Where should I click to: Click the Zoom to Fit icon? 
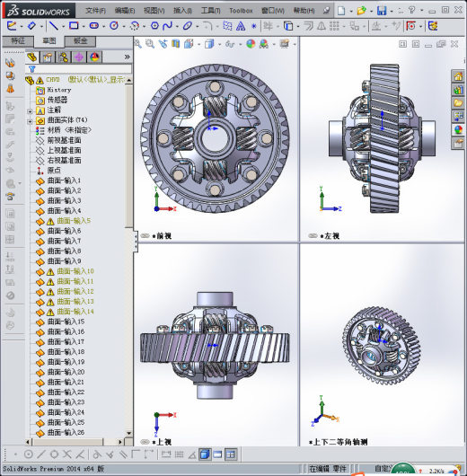click(x=137, y=44)
